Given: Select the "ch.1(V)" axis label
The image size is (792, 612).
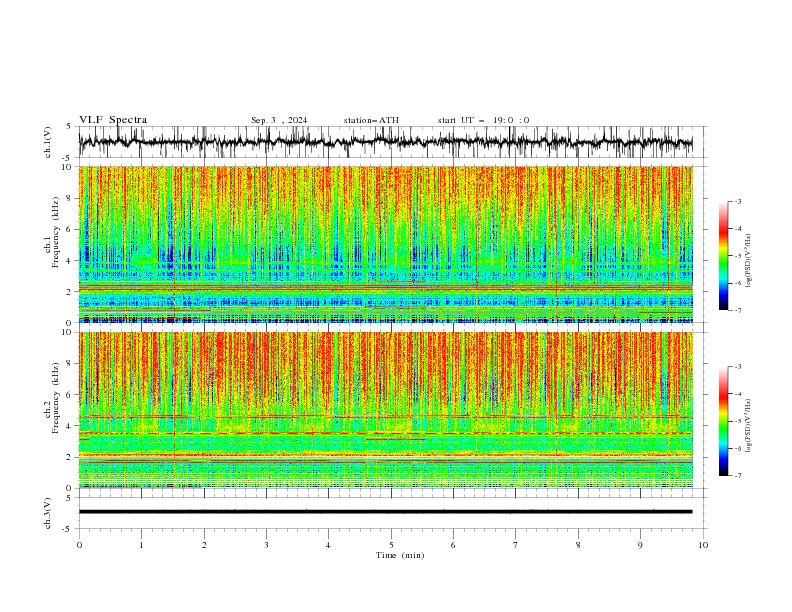Looking at the screenshot, I should click(48, 142).
